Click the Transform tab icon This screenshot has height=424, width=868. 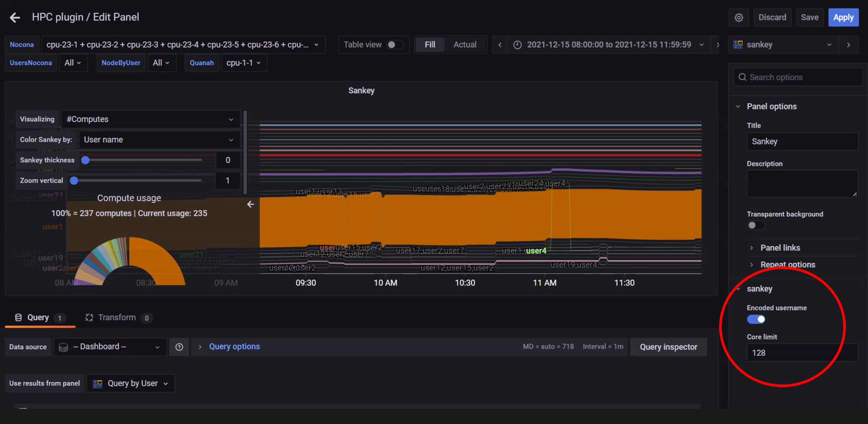pos(89,318)
